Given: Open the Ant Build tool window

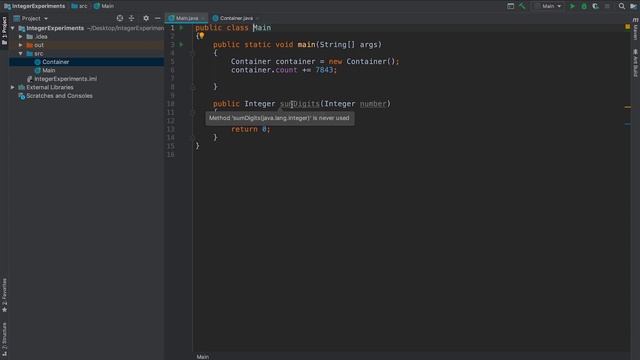Looking at the screenshot, I should pyautogui.click(x=636, y=63).
